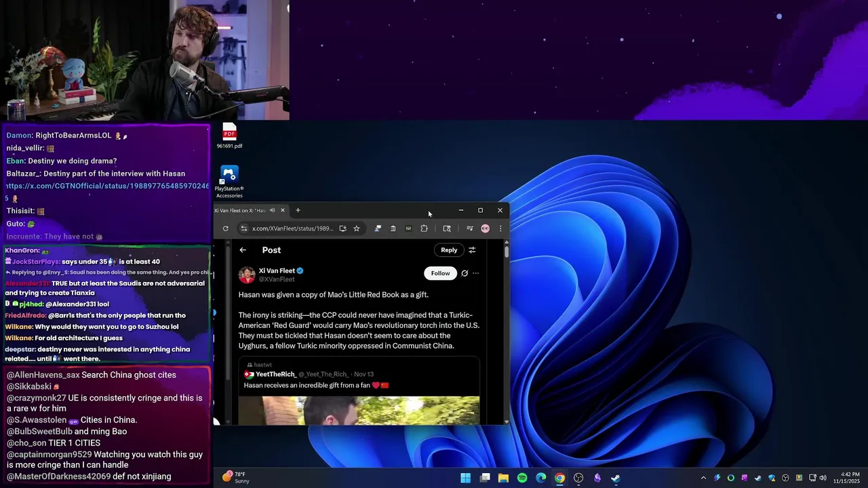Follow Xi Van Fleet
This screenshot has width=868, height=488.
[x=440, y=273]
